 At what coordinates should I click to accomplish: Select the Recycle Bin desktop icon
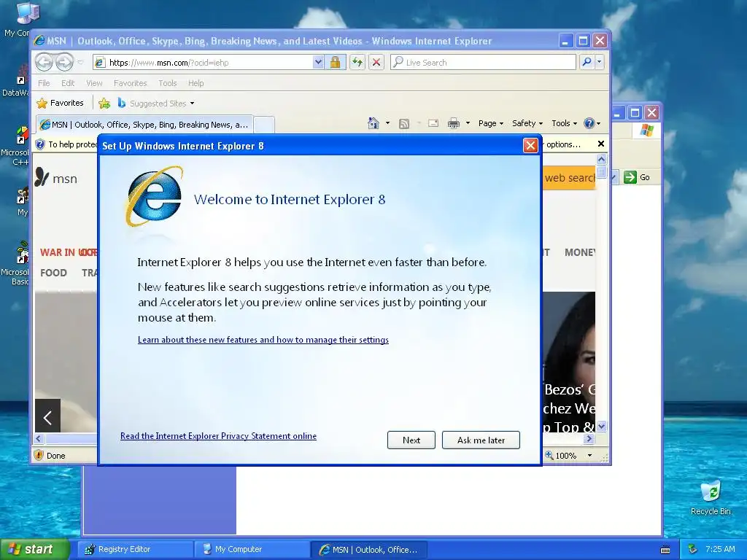[x=711, y=497]
